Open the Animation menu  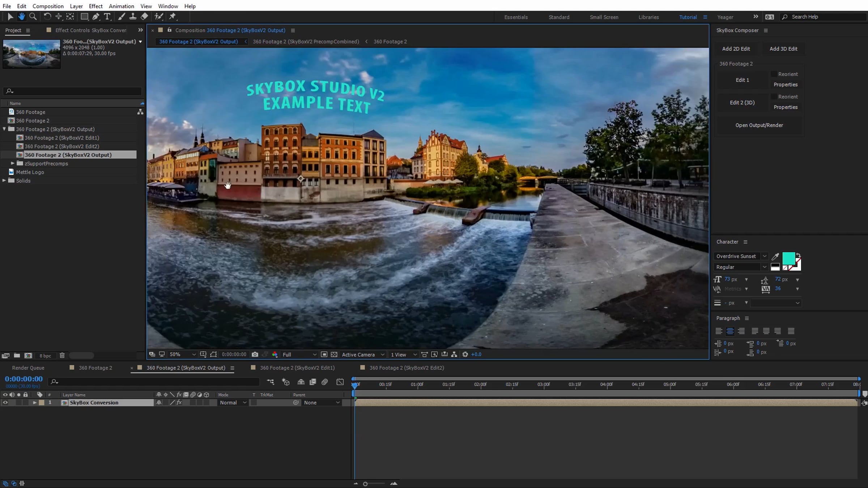[x=122, y=6]
